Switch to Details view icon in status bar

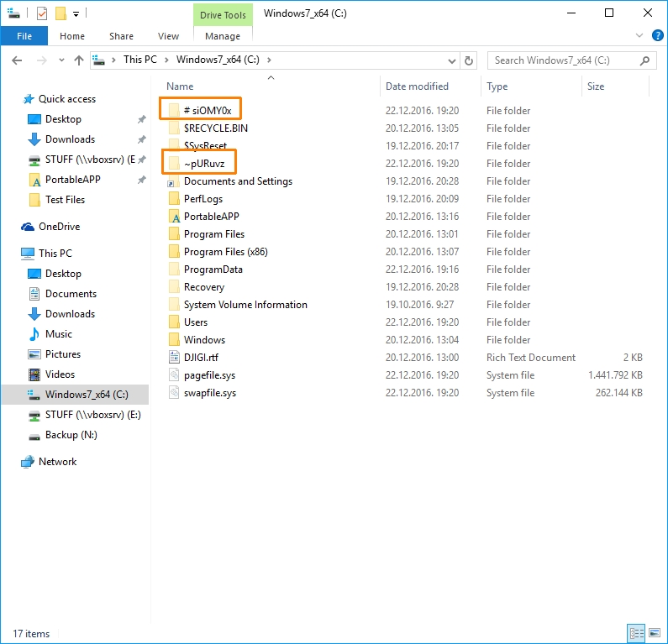coord(636,633)
